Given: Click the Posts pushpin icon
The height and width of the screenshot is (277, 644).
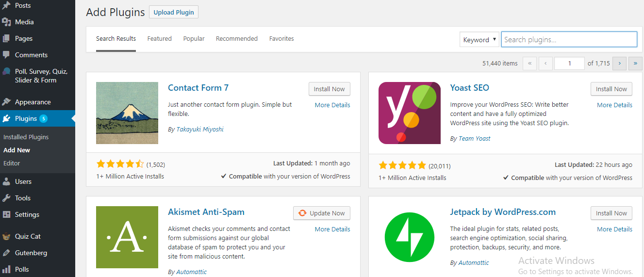Looking at the screenshot, I should (x=6, y=5).
